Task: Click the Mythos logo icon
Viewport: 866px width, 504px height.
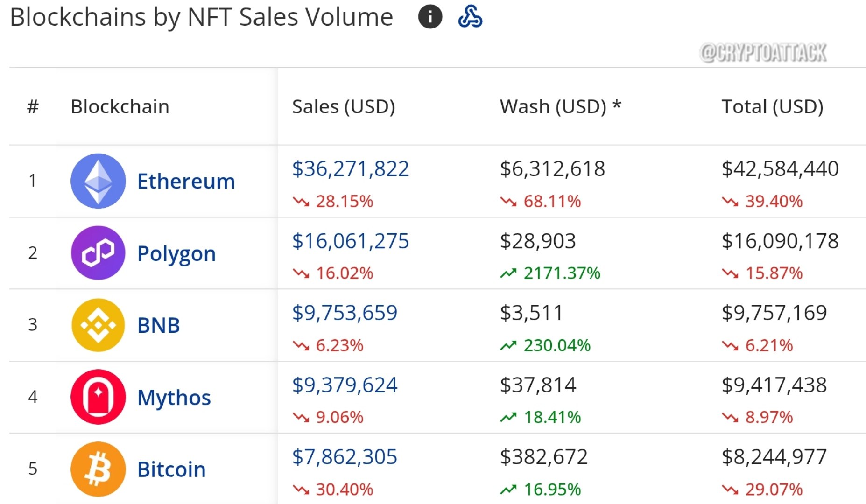Action: pos(98,397)
